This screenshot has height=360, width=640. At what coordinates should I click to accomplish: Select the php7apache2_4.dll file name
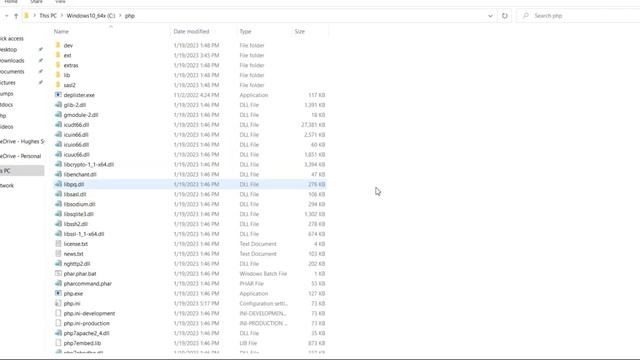87,333
